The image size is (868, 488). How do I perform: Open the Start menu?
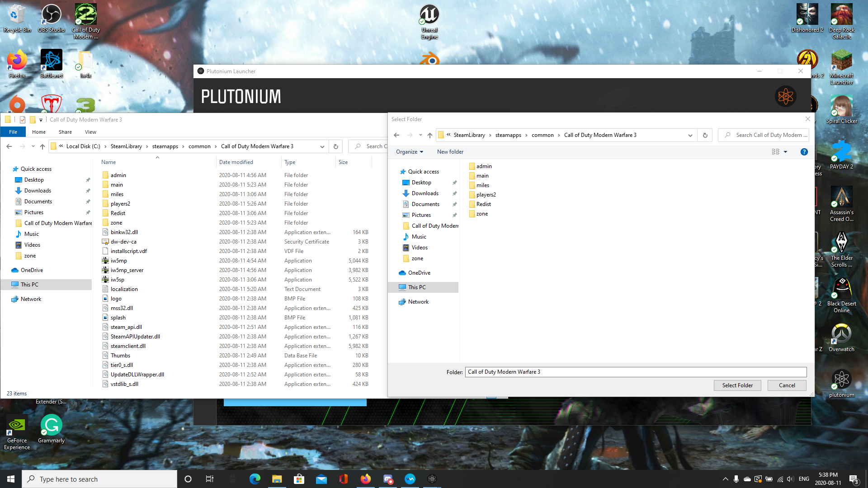[x=11, y=479]
